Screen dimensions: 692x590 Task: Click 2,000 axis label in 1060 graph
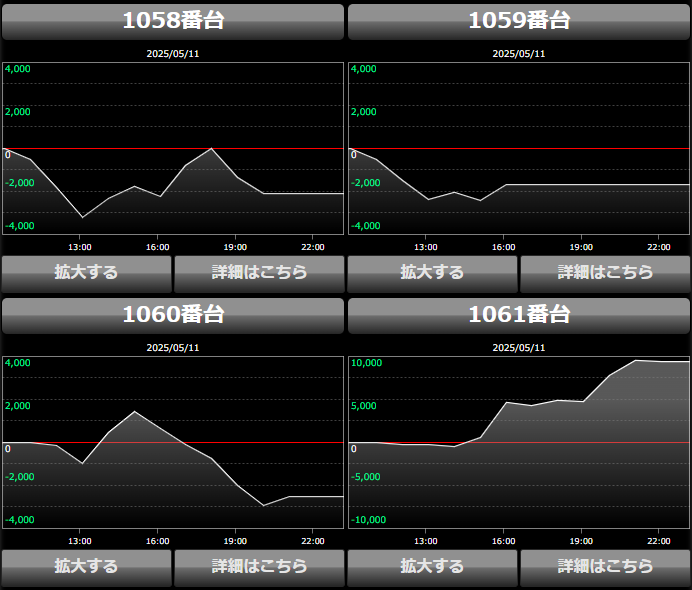18,406
